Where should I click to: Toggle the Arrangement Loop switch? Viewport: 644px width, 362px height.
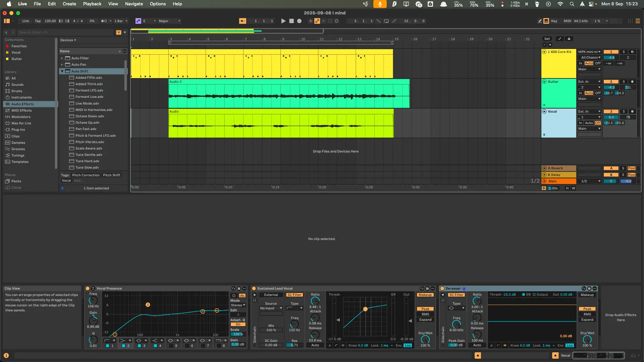tap(386, 21)
